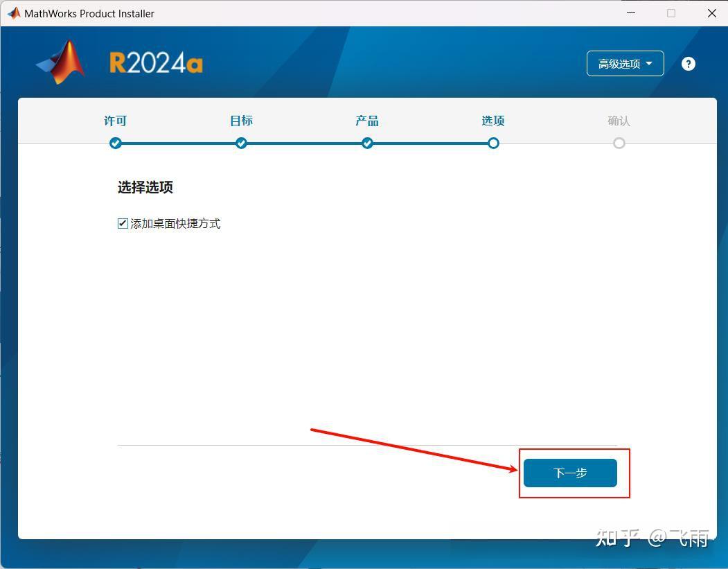Click the completed checkmark for 产品
This screenshot has width=728, height=569.
coord(367,143)
